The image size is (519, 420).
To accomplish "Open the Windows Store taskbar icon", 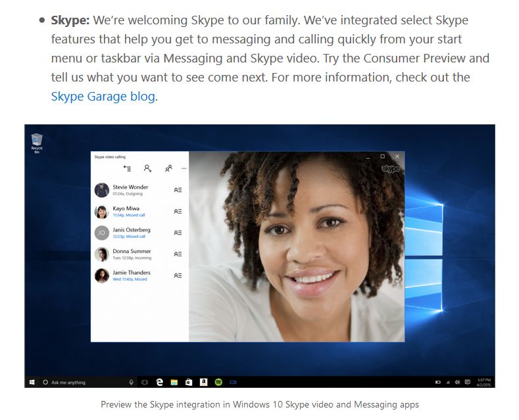I will click(x=189, y=383).
